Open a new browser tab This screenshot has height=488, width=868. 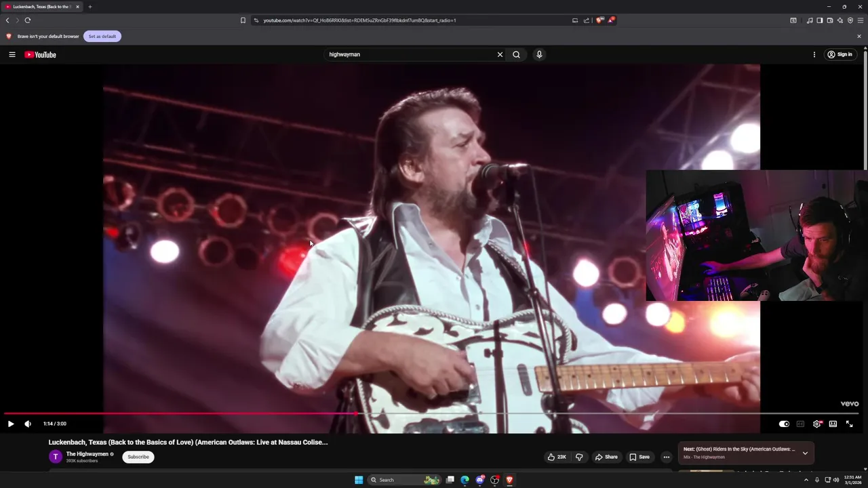pyautogui.click(x=90, y=7)
